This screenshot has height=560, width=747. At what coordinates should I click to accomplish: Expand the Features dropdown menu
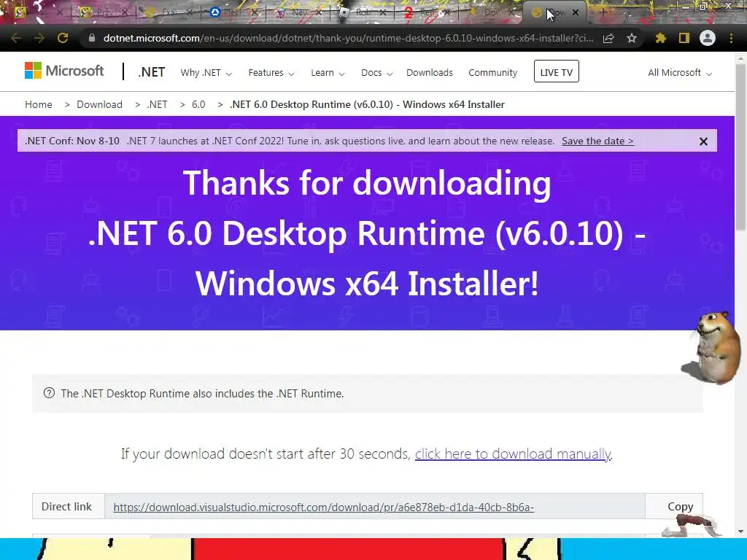pos(271,73)
